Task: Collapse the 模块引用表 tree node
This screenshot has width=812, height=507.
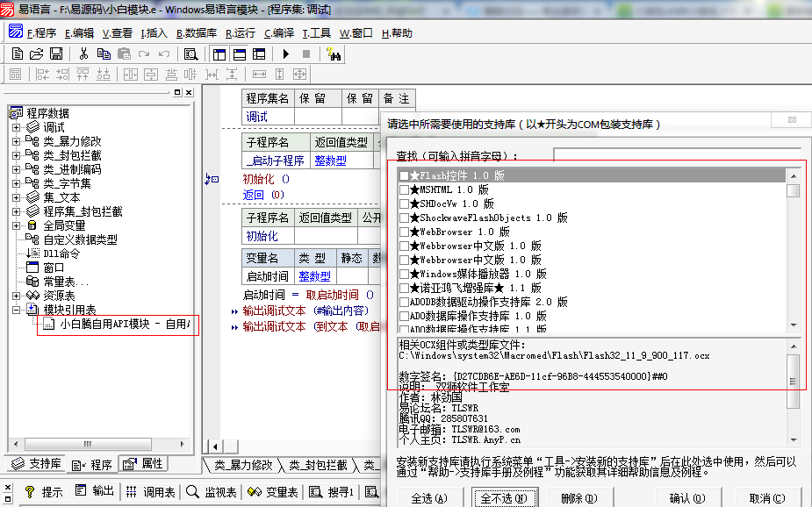Action: 16,310
